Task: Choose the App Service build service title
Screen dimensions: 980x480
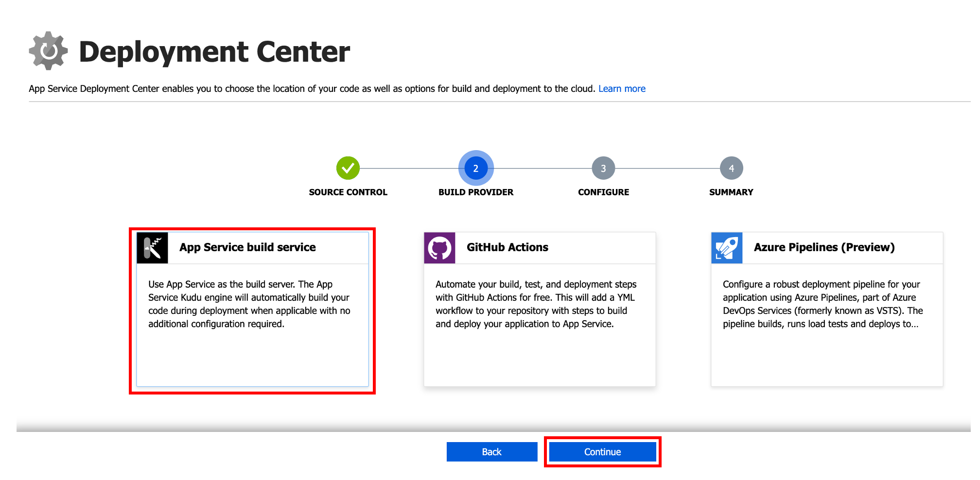Action: tap(247, 247)
